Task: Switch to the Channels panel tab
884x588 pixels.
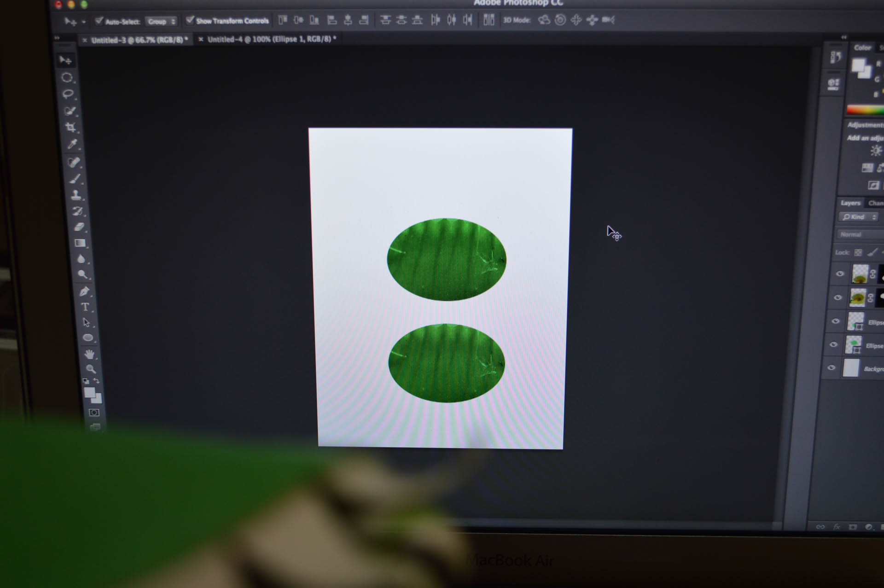Action: pyautogui.click(x=876, y=203)
